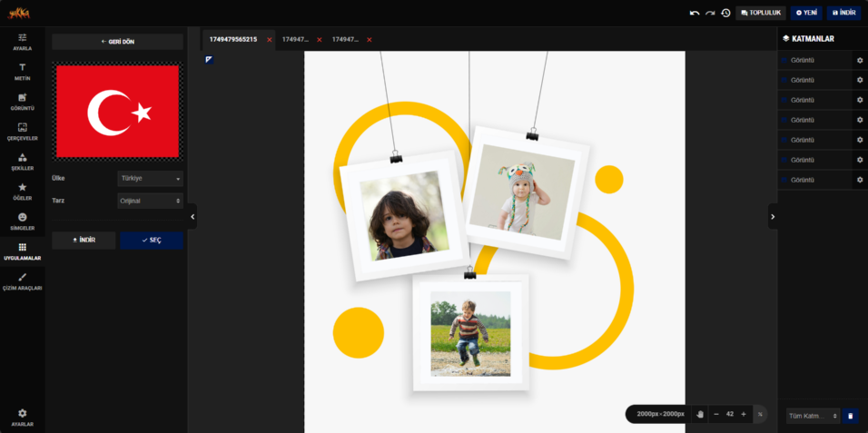
Task: Select the large solid yellow circle on canvas
Action: [x=358, y=332]
